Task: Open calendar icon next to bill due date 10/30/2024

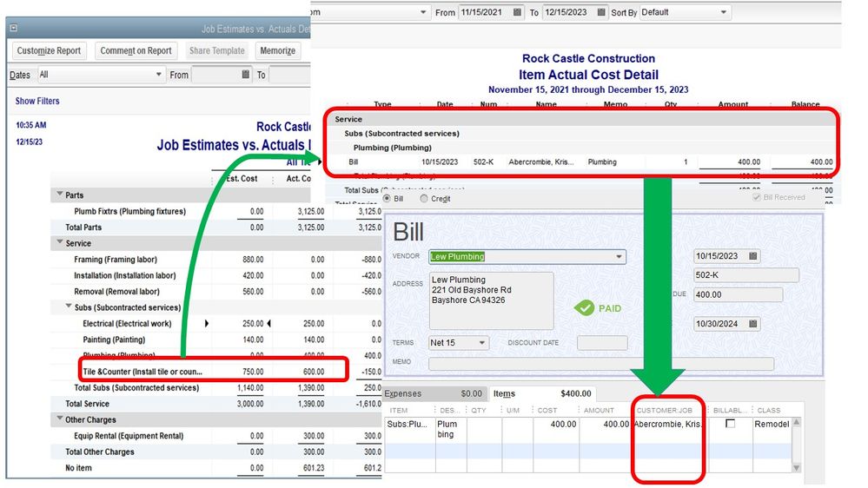Action: 752,324
